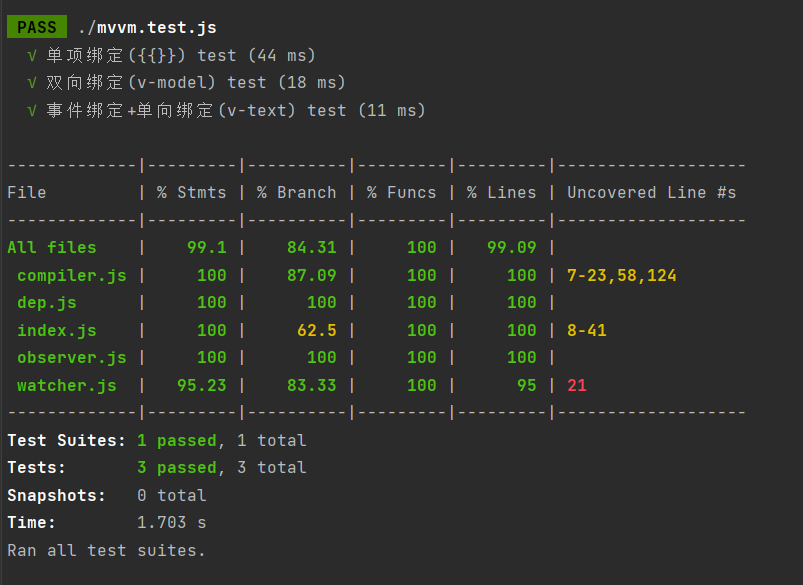The height and width of the screenshot is (585, 803).
Task: Click the Uncovered Line #s header
Action: [x=651, y=193]
